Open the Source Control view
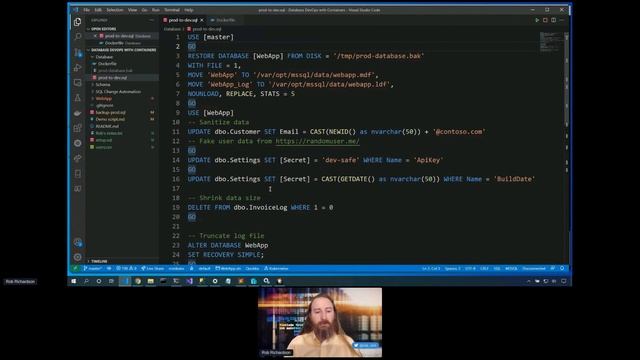Viewport: 640px width, 360px height. click(x=78, y=52)
